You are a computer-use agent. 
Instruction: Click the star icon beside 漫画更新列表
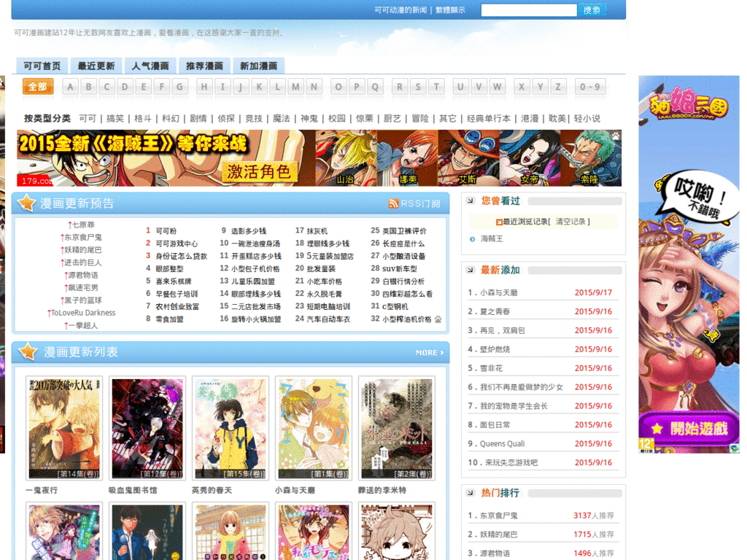tap(28, 351)
